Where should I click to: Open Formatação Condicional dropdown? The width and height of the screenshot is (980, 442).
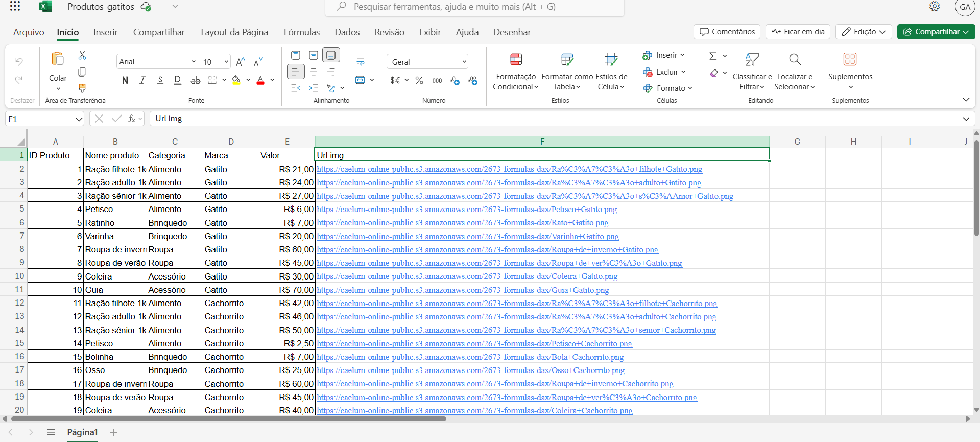point(516,72)
